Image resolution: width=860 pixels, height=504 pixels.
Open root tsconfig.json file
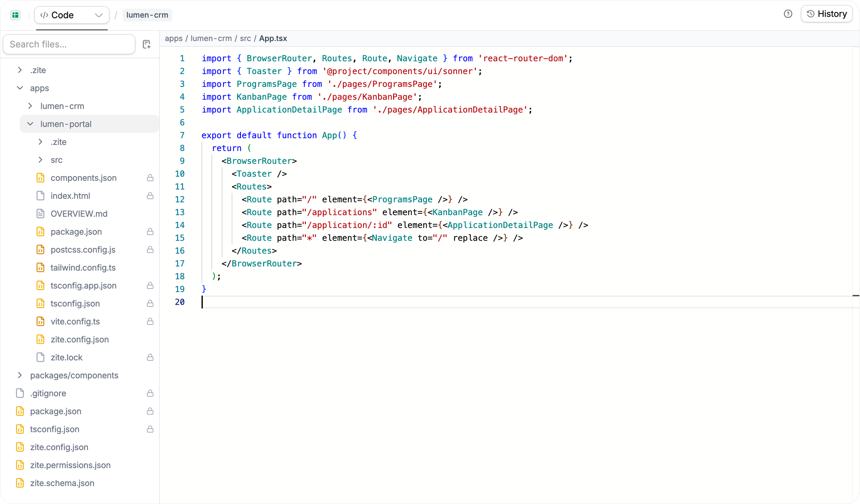click(x=55, y=429)
